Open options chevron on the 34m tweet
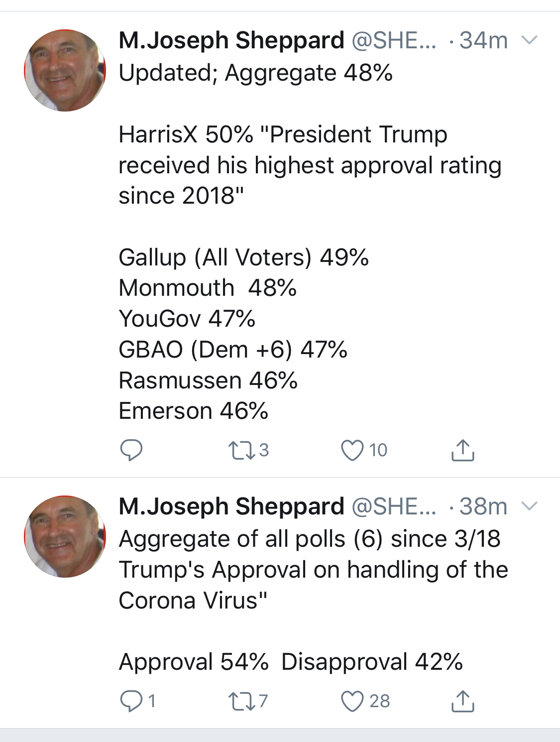The image size is (560, 742). [x=529, y=40]
